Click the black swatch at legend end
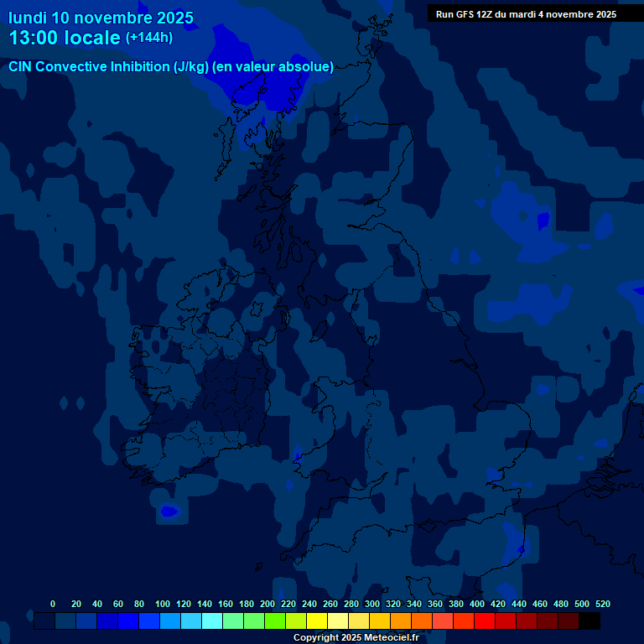Image resolution: width=644 pixels, height=644 pixels. click(x=589, y=621)
